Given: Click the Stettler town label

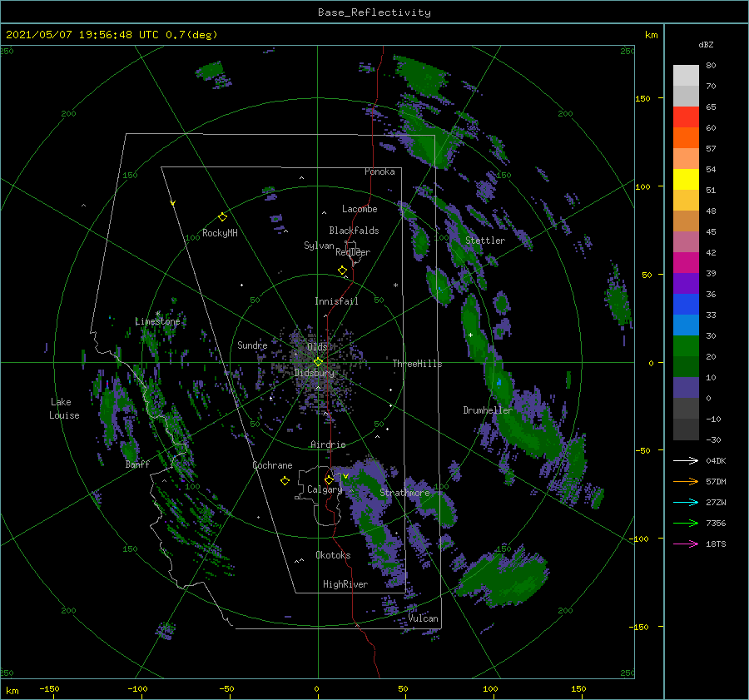Looking at the screenshot, I should tap(485, 241).
